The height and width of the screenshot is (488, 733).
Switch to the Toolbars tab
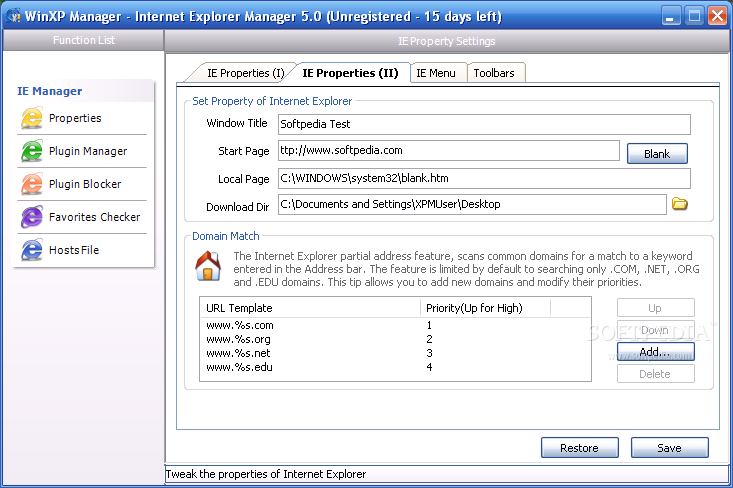coord(494,73)
